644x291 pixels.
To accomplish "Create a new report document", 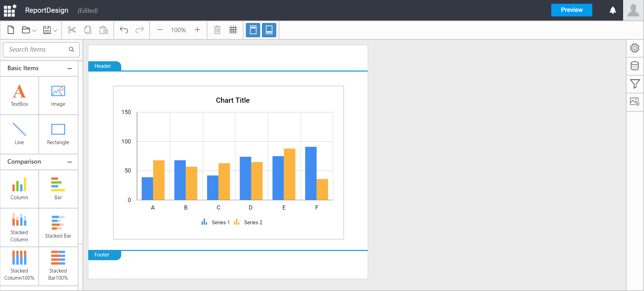I will tap(11, 30).
